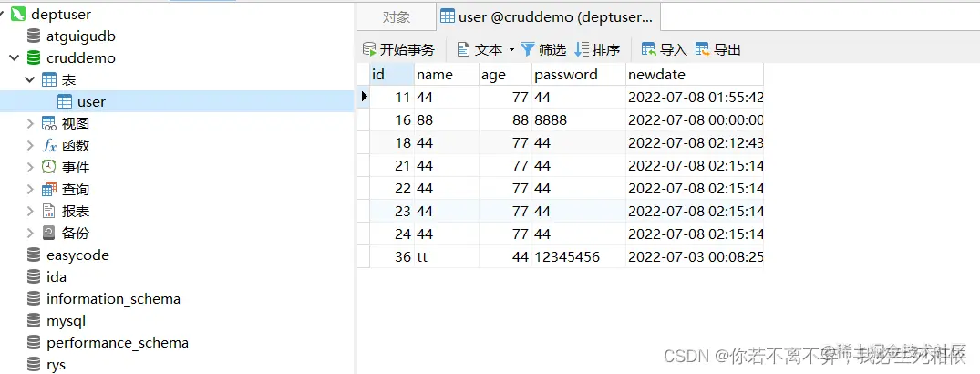Click id cell 36
The width and height of the screenshot is (980, 374).
pos(393,256)
